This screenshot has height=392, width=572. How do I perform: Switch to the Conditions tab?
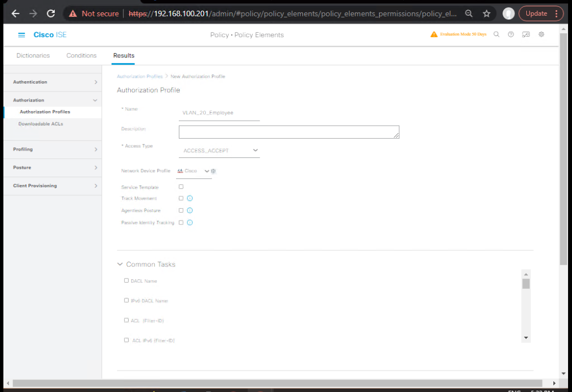[81, 55]
